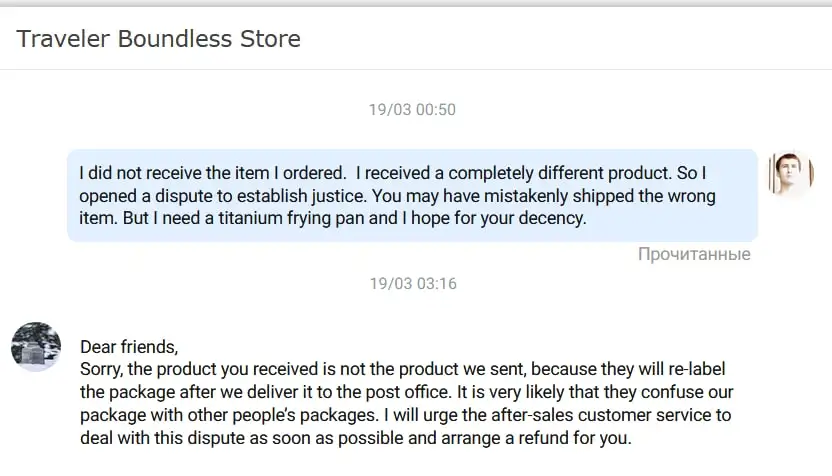
Task: Click the 19/03 00:50 timestamp
Action: [412, 110]
